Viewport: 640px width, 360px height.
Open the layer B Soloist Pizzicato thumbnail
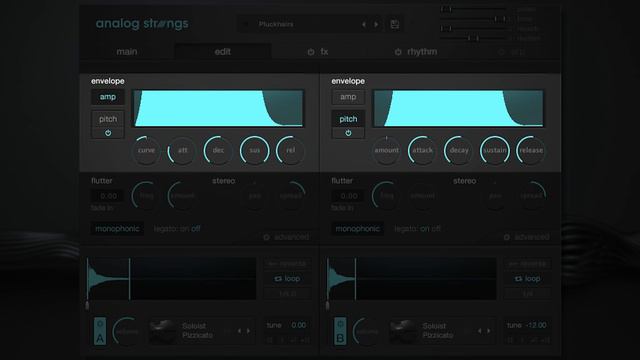(403, 331)
